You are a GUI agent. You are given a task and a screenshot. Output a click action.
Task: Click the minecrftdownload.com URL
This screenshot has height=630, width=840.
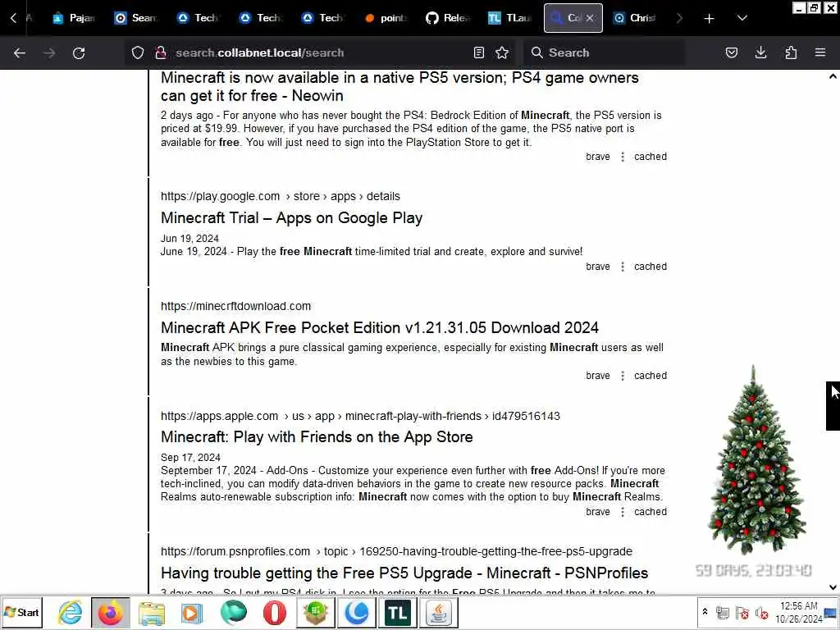[x=235, y=306]
